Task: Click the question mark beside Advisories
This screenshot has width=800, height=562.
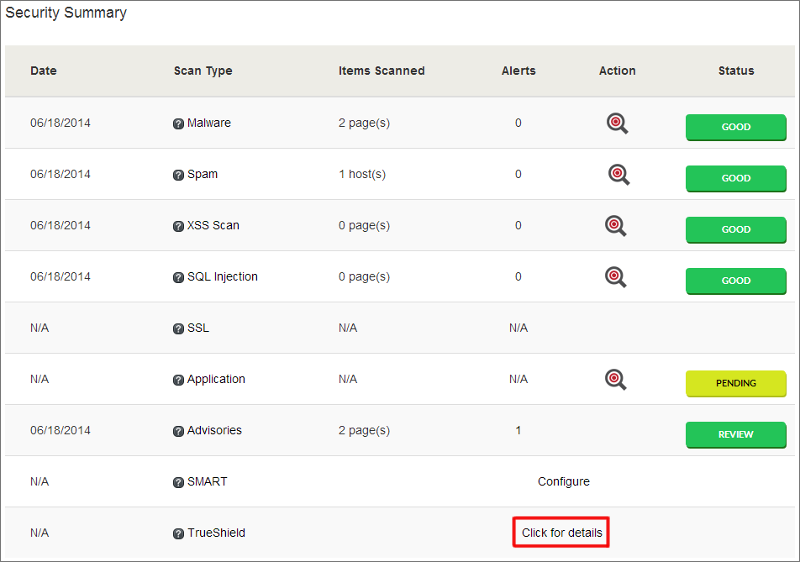Action: (178, 431)
